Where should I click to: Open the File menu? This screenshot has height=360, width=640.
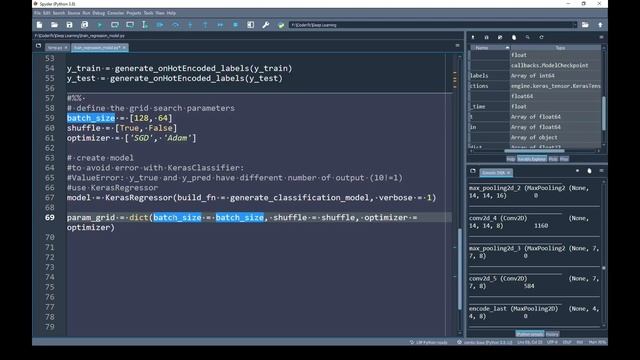click(x=37, y=13)
